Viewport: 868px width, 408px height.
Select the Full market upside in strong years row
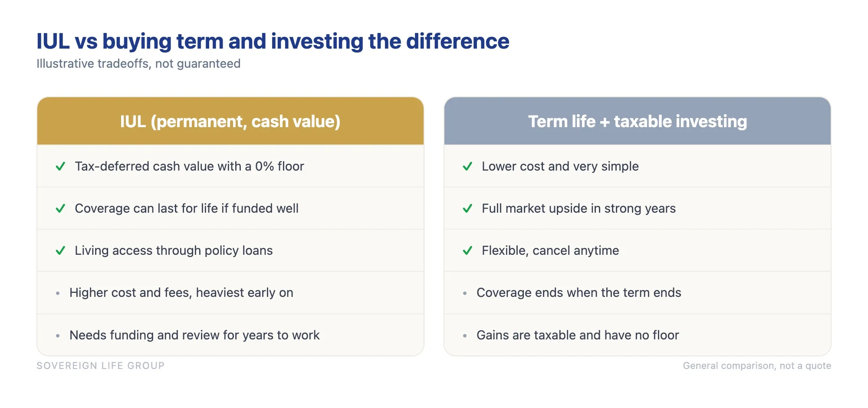[638, 208]
